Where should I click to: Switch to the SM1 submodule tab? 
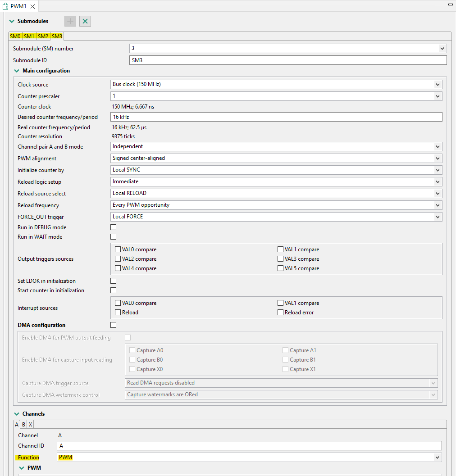coord(29,36)
